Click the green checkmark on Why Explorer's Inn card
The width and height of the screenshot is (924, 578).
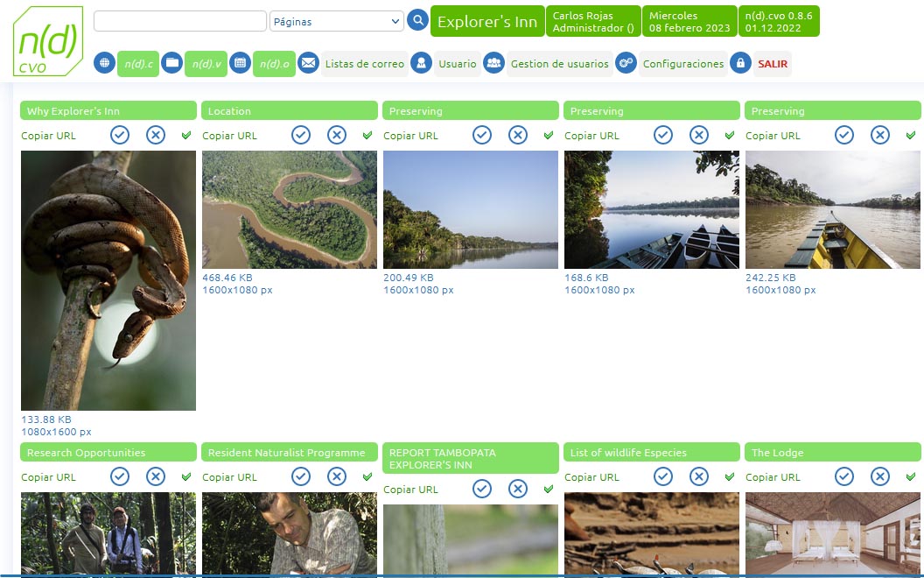tap(186, 135)
